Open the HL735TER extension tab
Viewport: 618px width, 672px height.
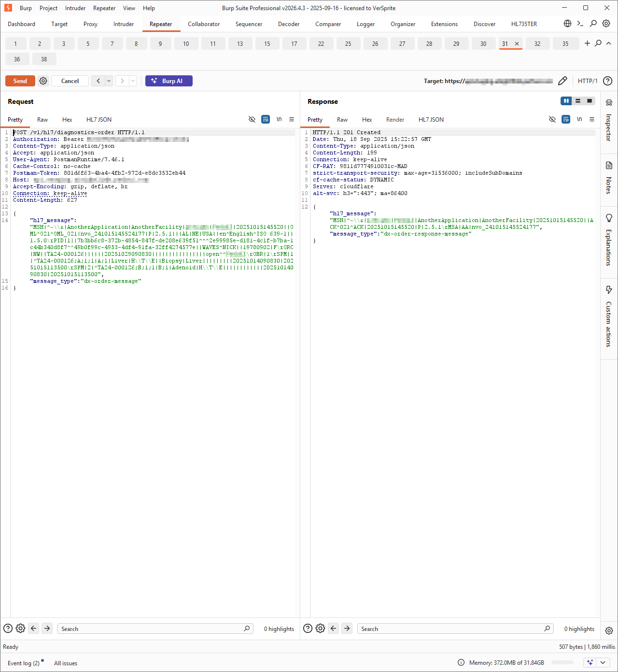[524, 24]
